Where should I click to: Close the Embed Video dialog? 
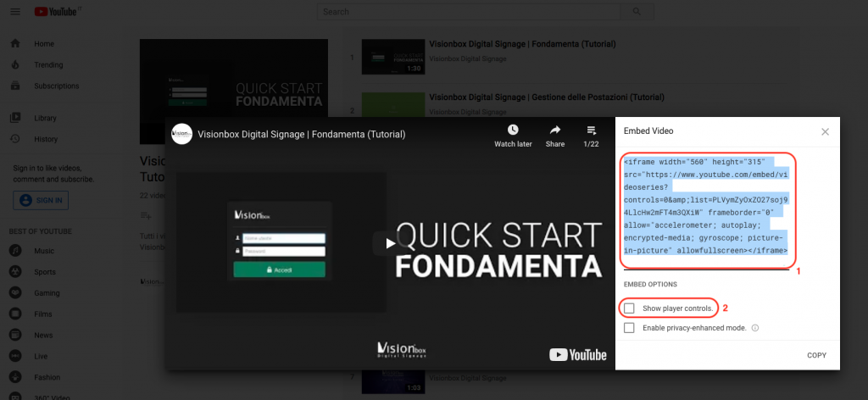pyautogui.click(x=825, y=131)
